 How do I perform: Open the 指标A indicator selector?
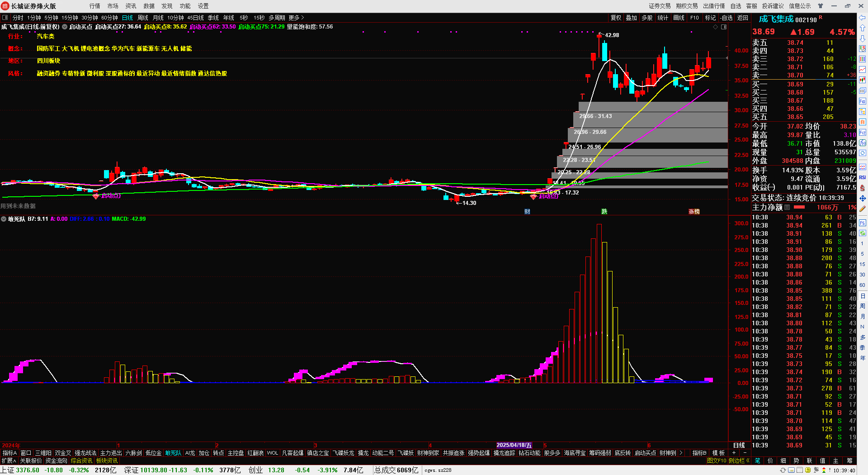pos(9,453)
